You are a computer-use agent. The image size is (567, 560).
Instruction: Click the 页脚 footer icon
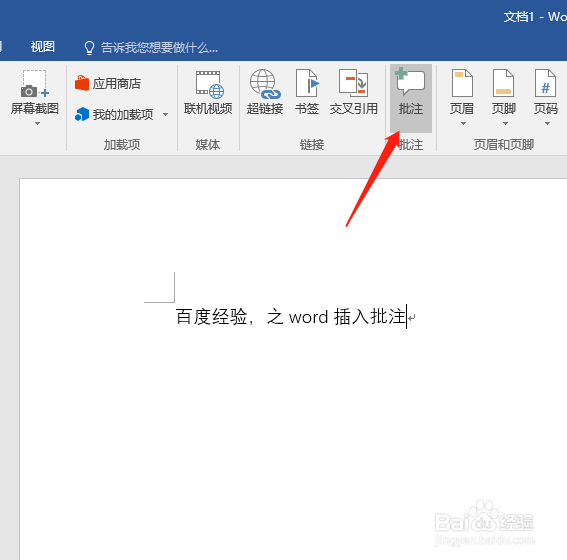tap(504, 83)
